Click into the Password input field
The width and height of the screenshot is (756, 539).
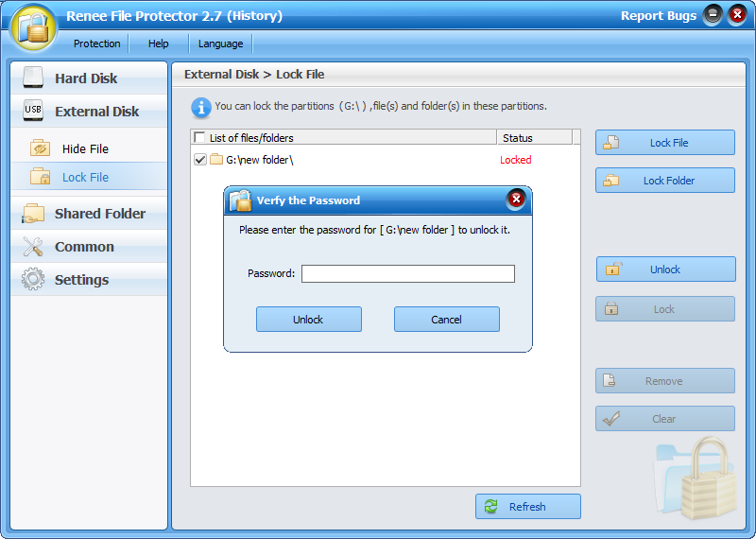click(x=407, y=274)
